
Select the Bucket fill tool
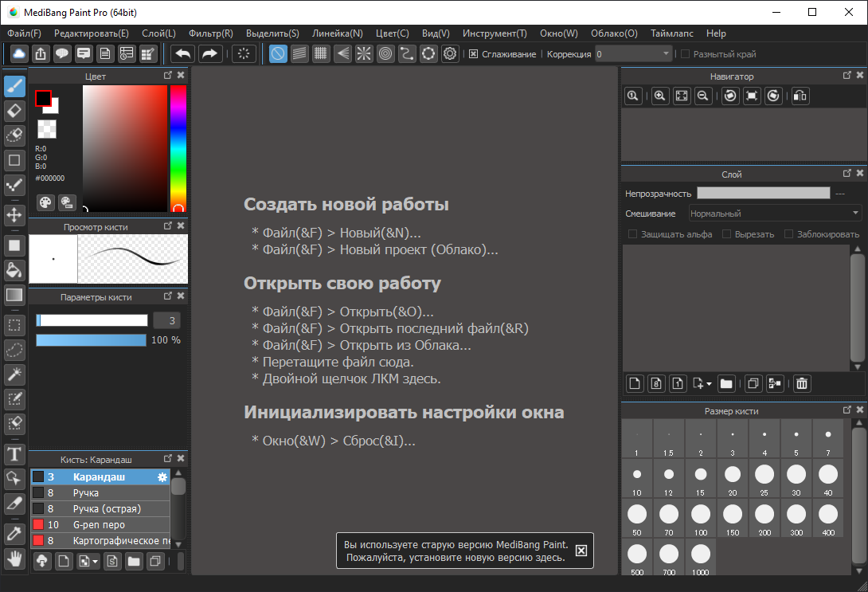(x=14, y=270)
